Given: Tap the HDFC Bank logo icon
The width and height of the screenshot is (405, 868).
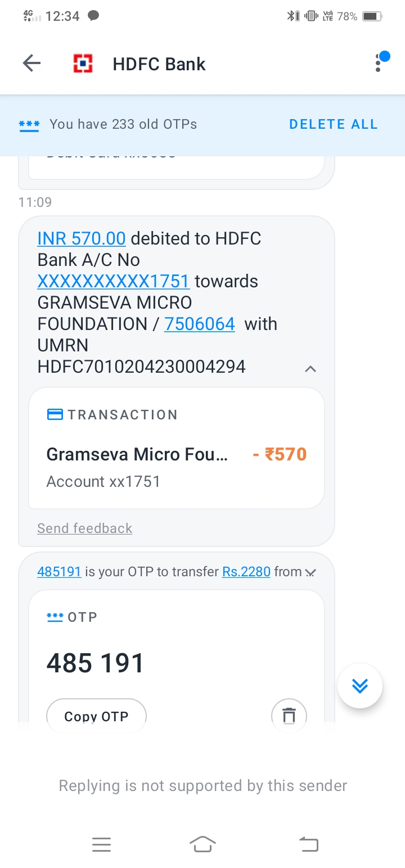Looking at the screenshot, I should click(x=83, y=64).
